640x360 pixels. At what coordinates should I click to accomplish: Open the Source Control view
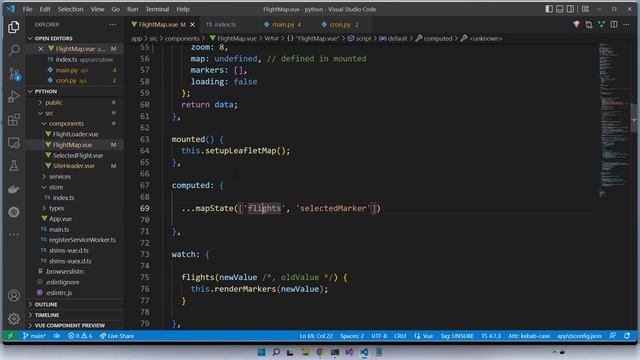(14, 73)
